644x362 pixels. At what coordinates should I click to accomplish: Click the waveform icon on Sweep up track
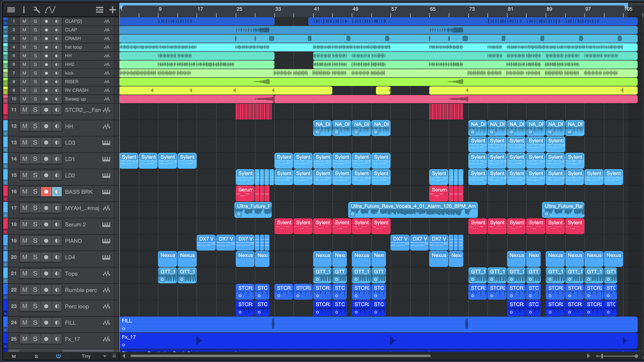[107, 99]
